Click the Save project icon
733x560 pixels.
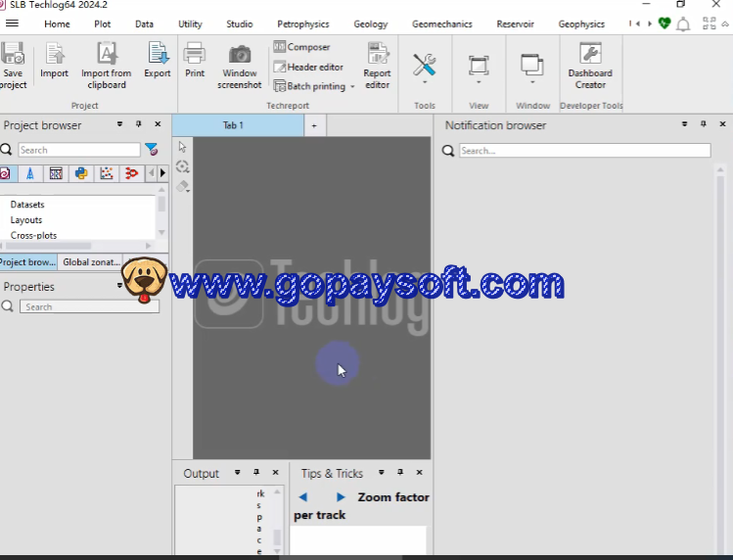tap(13, 65)
